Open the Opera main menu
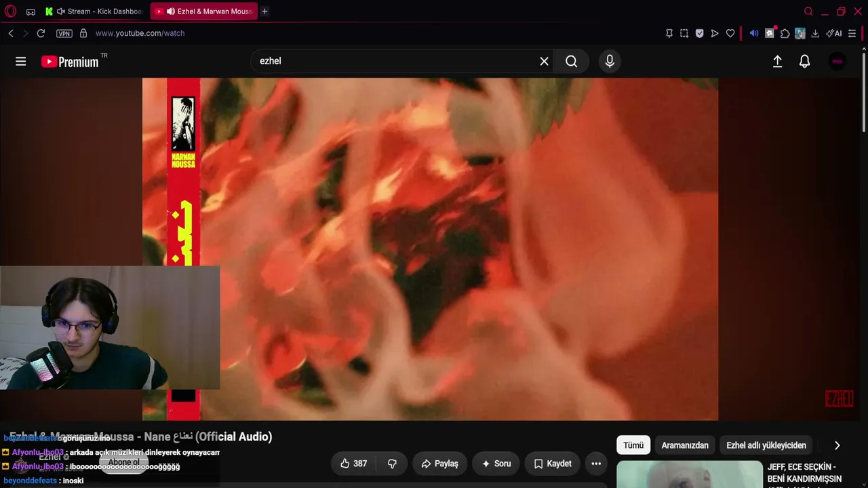 [10, 11]
